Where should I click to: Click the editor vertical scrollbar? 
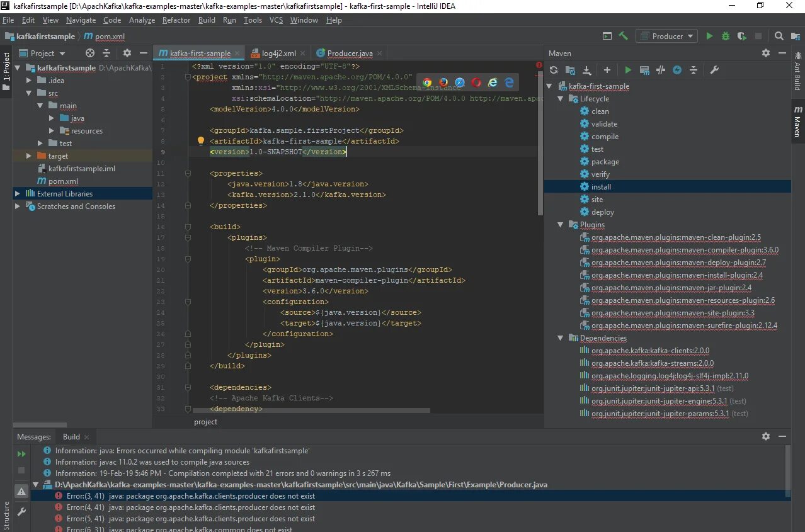tap(540, 139)
